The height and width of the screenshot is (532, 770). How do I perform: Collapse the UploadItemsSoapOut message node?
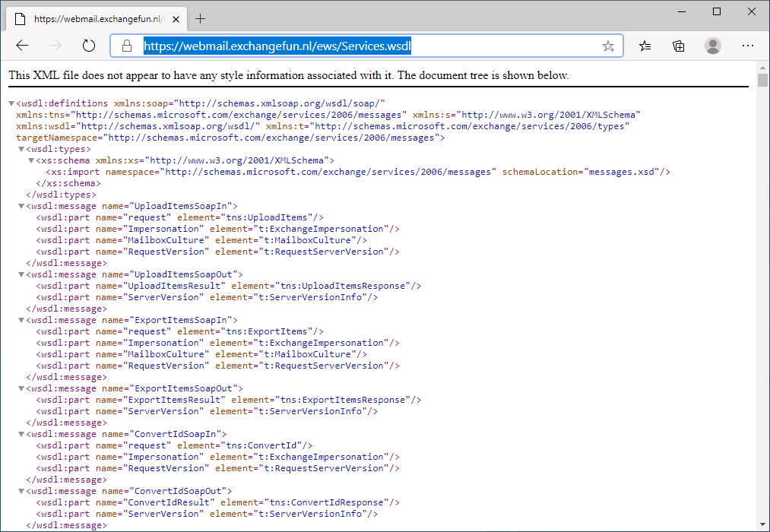[x=21, y=274]
